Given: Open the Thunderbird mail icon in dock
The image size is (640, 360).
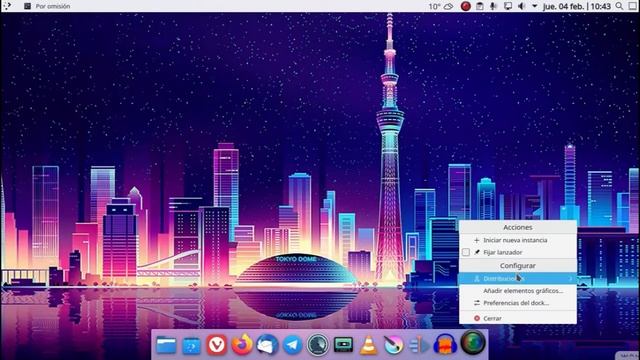Looking at the screenshot, I should (x=267, y=345).
